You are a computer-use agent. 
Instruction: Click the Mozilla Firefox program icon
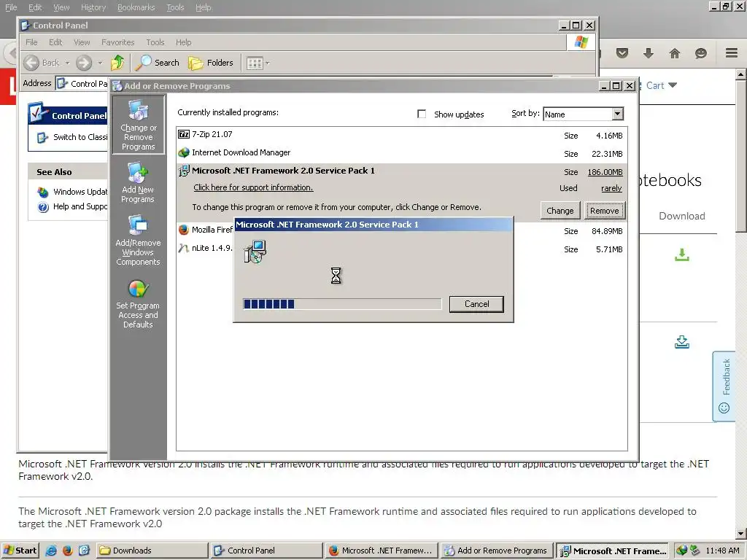(183, 230)
